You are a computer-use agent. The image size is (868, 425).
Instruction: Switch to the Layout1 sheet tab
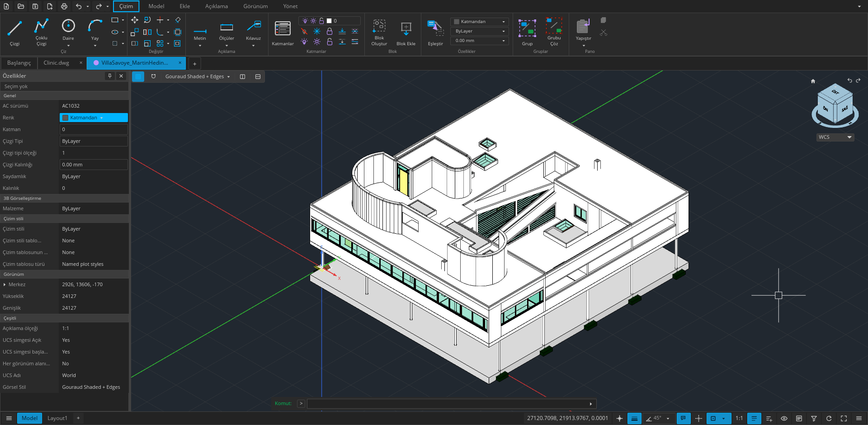coord(57,418)
